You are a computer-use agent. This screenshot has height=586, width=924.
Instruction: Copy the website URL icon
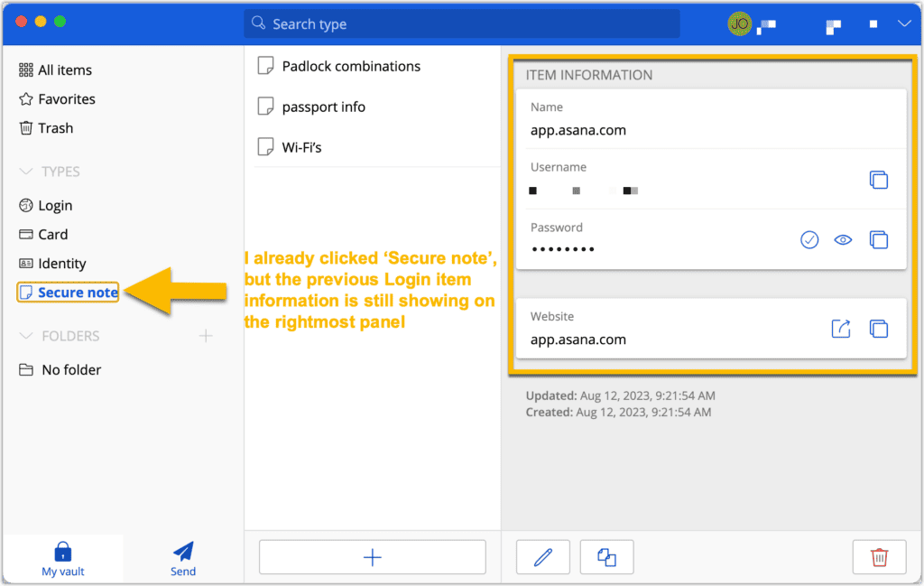point(878,329)
